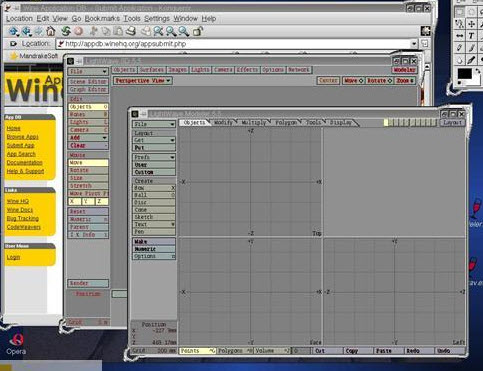Click Konqueror's security padlock icon
Viewport: 483px width, 371px height.
tap(198, 31)
